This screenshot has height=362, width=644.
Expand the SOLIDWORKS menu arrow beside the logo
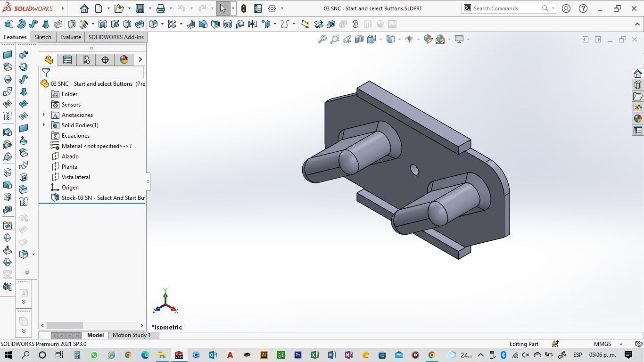tap(63, 8)
